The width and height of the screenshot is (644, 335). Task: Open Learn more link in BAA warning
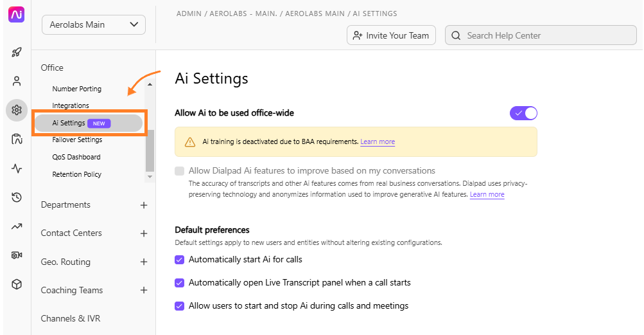pos(378,142)
